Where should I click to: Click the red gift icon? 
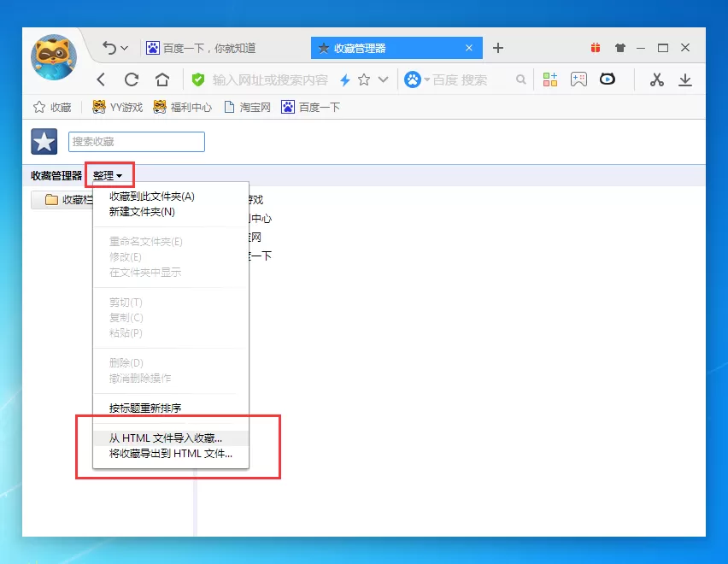[596, 47]
